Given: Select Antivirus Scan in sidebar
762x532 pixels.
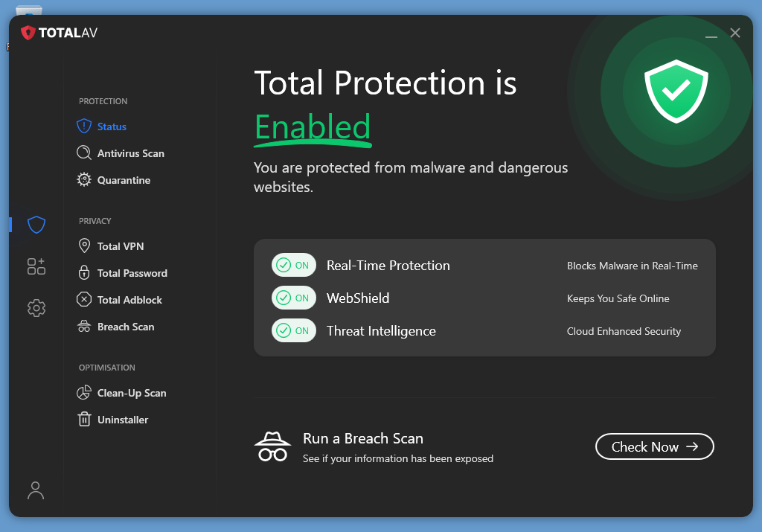Looking at the screenshot, I should tap(130, 153).
